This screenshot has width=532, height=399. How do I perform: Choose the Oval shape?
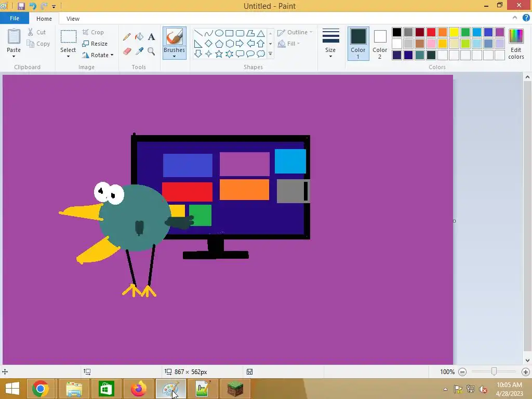click(219, 33)
